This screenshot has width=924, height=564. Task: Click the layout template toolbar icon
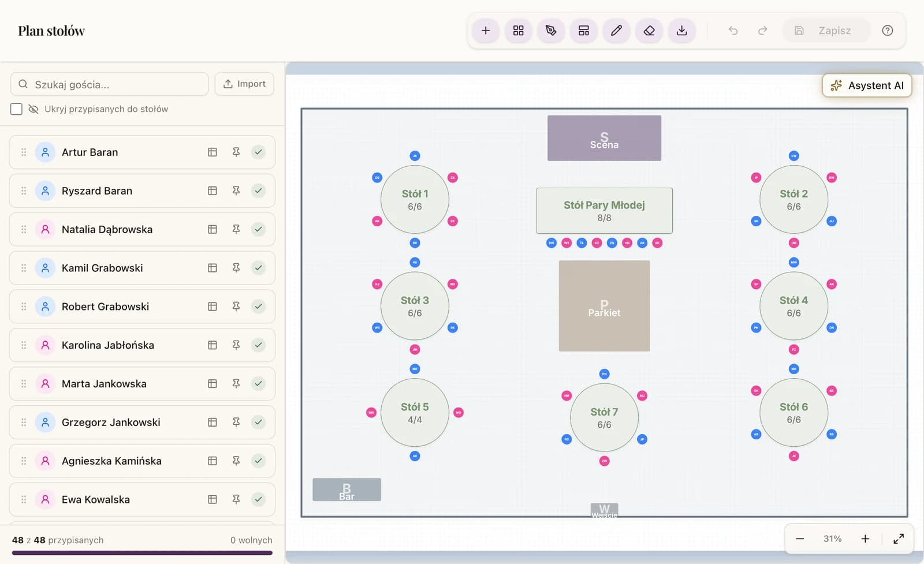pyautogui.click(x=584, y=31)
